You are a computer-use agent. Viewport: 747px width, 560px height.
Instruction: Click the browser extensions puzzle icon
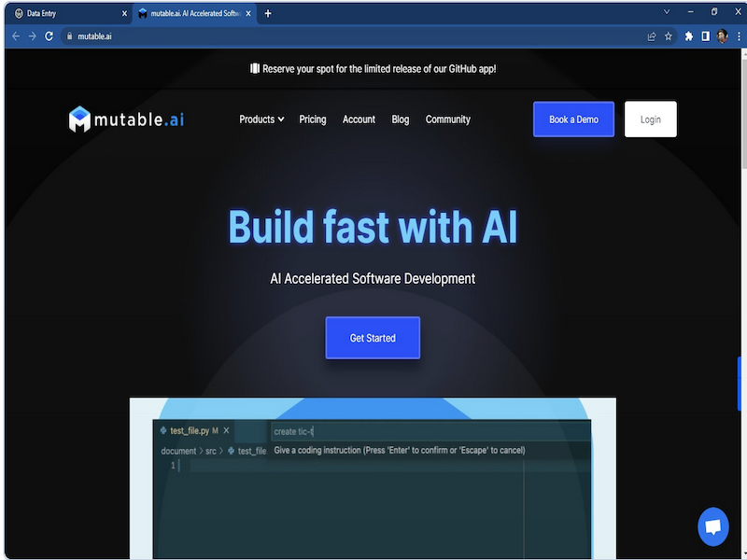tap(688, 36)
